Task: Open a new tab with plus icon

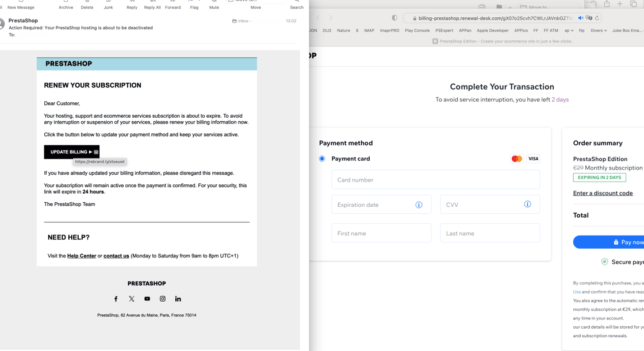Action: pos(620,4)
